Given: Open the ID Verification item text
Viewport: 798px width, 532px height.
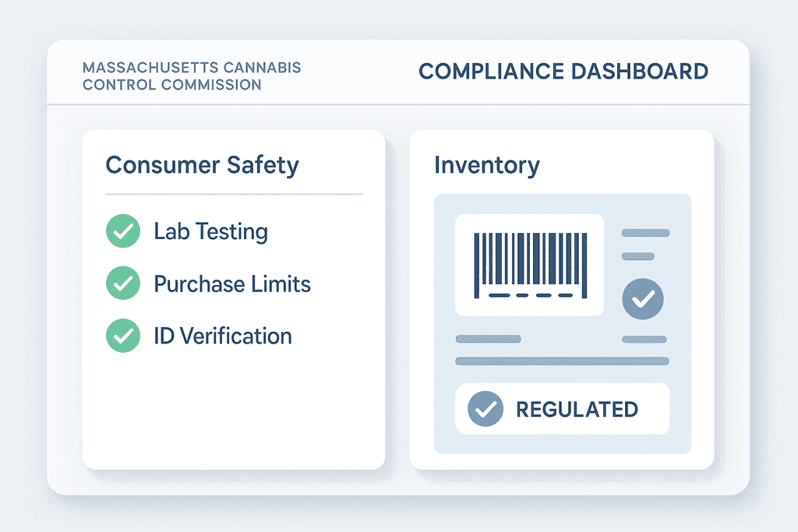Looking at the screenshot, I should click(x=223, y=336).
